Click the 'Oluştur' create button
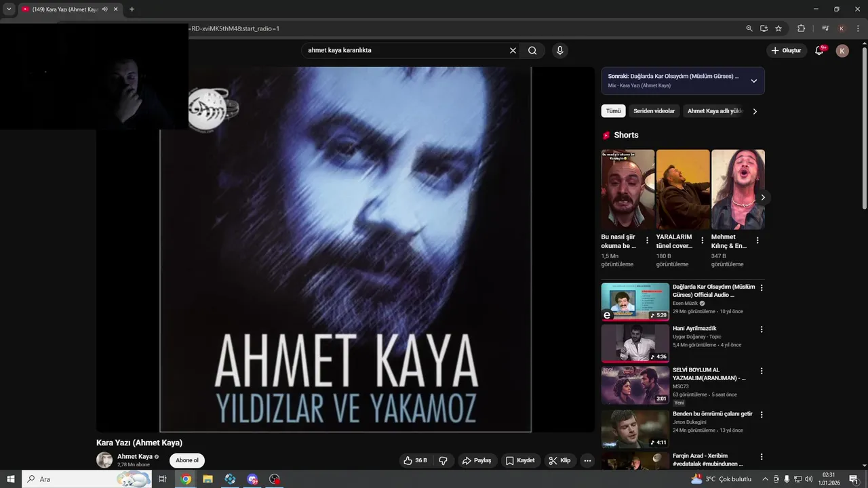This screenshot has width=868, height=488. [787, 51]
